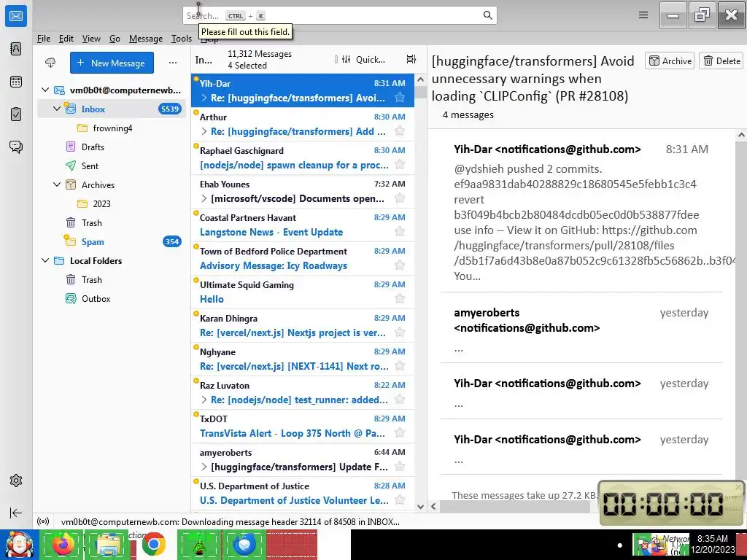Star the Karan Dhingra message
This screenshot has width=747, height=560.
[400, 332]
